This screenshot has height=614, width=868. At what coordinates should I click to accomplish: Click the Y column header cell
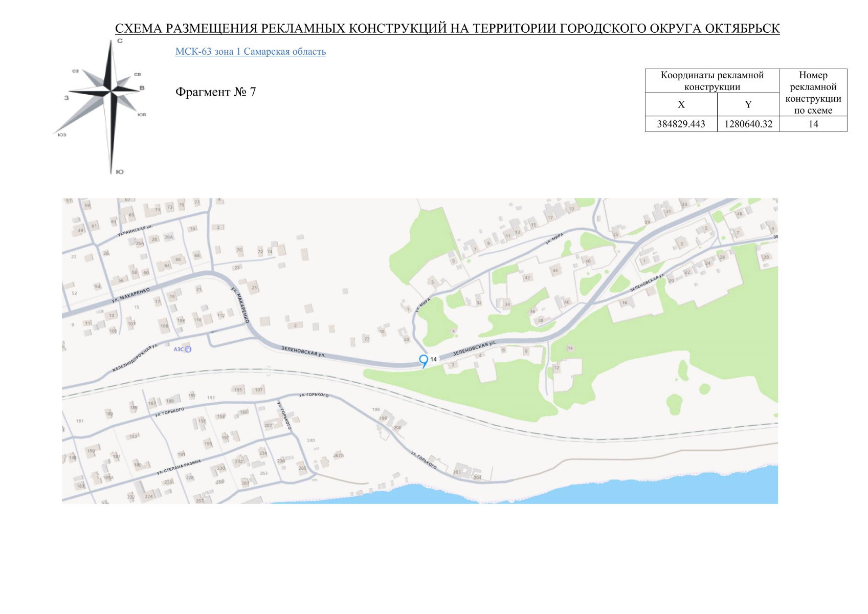(x=748, y=104)
